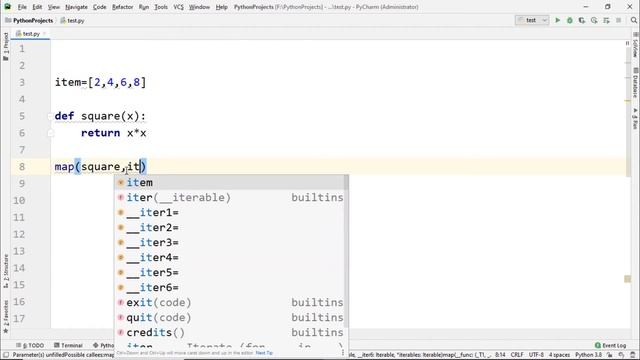Open the Help menu

click(221, 7)
